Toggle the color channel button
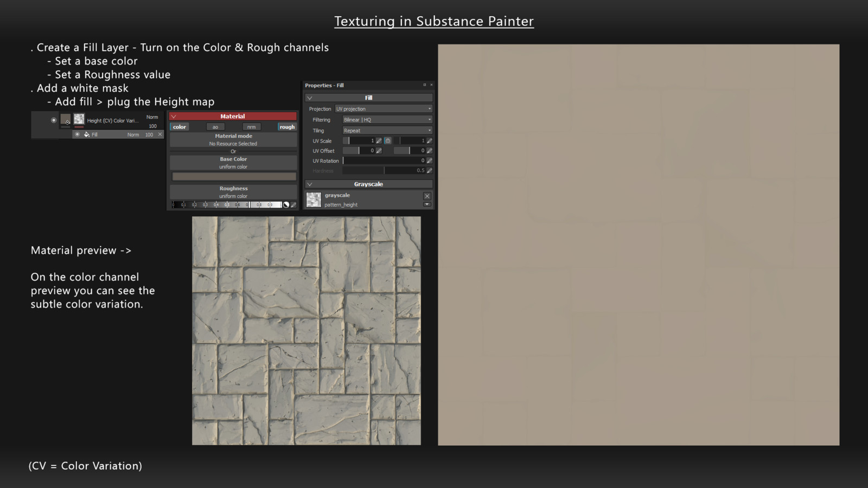 click(180, 127)
